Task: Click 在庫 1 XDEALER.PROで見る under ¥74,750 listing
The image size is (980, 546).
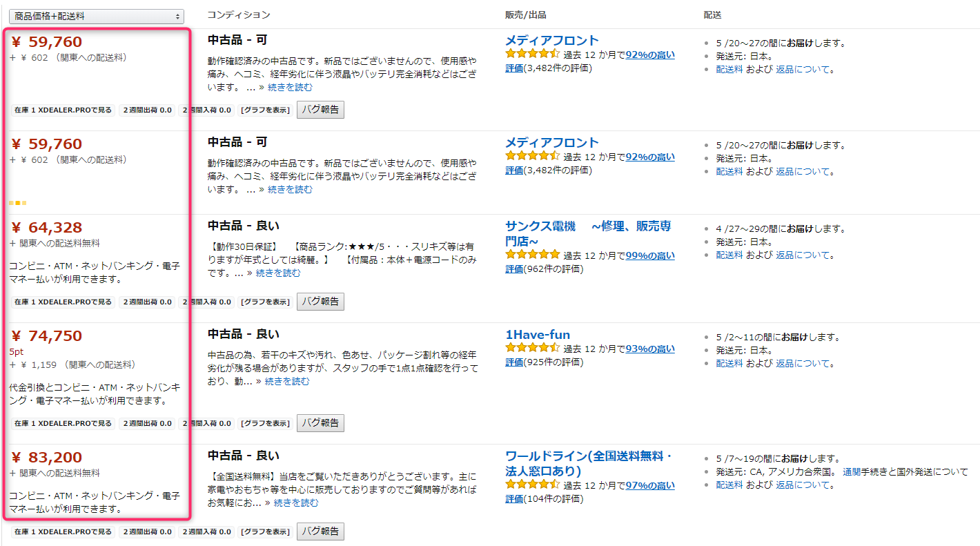Action: pyautogui.click(x=63, y=423)
